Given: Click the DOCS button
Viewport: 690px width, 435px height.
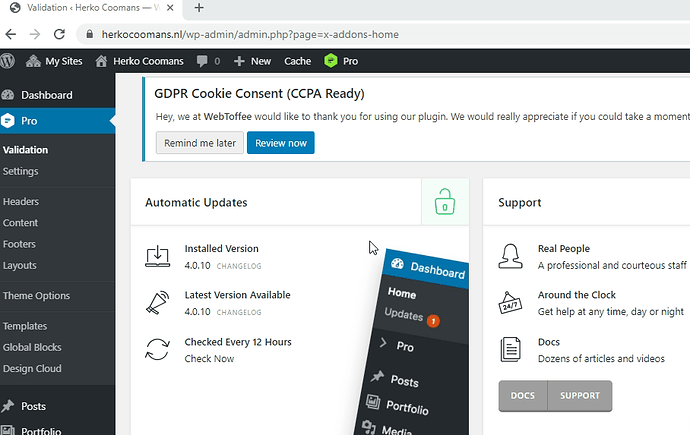Looking at the screenshot, I should point(523,396).
